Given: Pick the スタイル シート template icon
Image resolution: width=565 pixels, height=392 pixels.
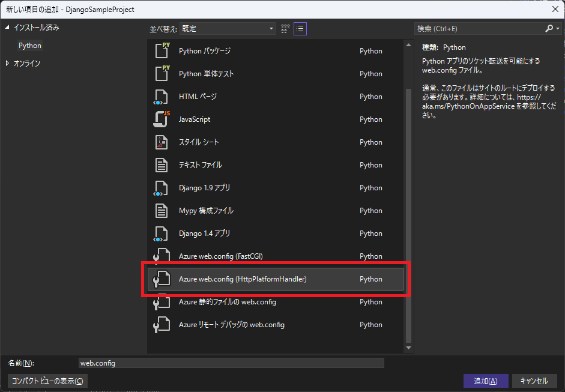Looking at the screenshot, I should coord(162,142).
